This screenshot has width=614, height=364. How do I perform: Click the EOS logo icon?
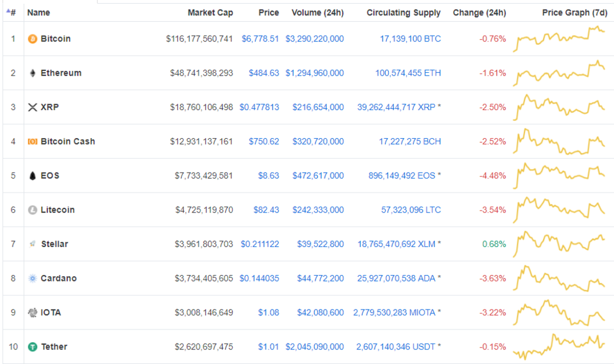coord(33,175)
